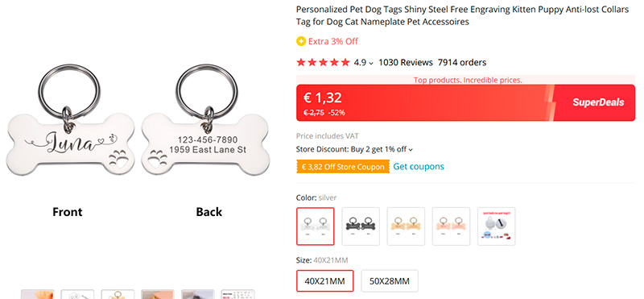Click Extra 3% Off promotion text
This screenshot has width=644, height=299.
pos(333,41)
